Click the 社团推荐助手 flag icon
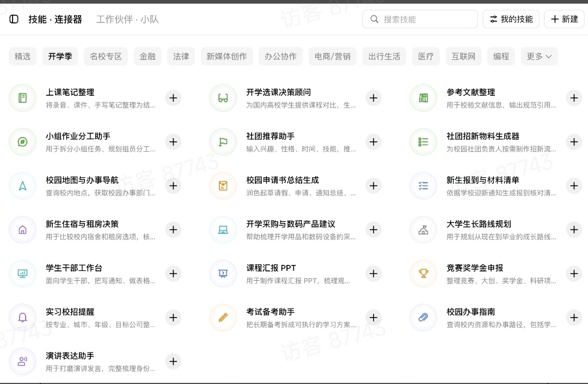This screenshot has height=384, width=588. (223, 142)
